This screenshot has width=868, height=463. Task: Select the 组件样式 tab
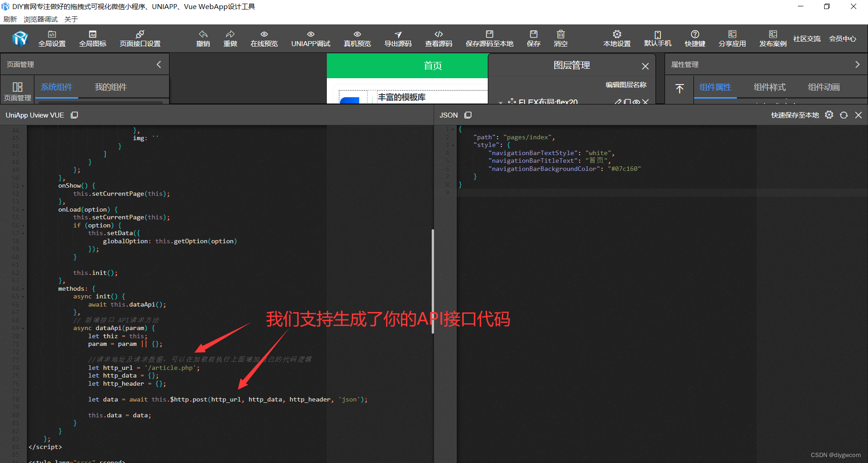coord(769,87)
